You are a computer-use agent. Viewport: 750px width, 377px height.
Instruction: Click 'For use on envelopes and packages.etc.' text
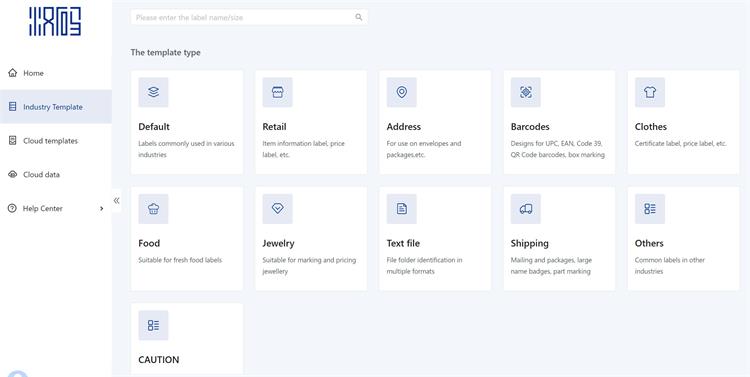click(424, 149)
